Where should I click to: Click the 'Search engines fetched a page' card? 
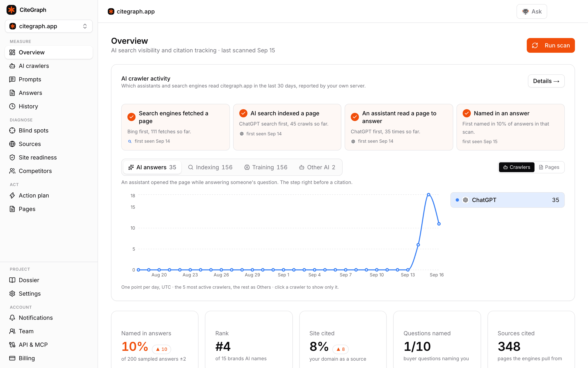pos(175,127)
